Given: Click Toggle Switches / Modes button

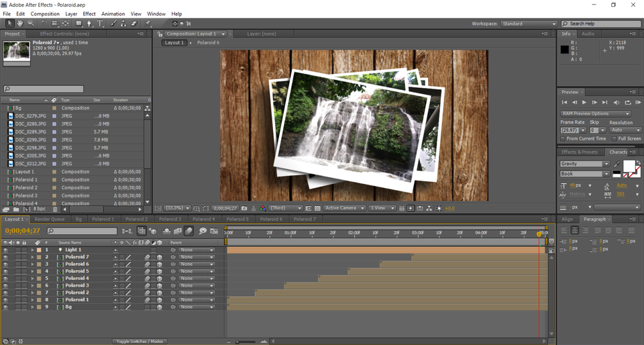Looking at the screenshot, I should (x=139, y=342).
